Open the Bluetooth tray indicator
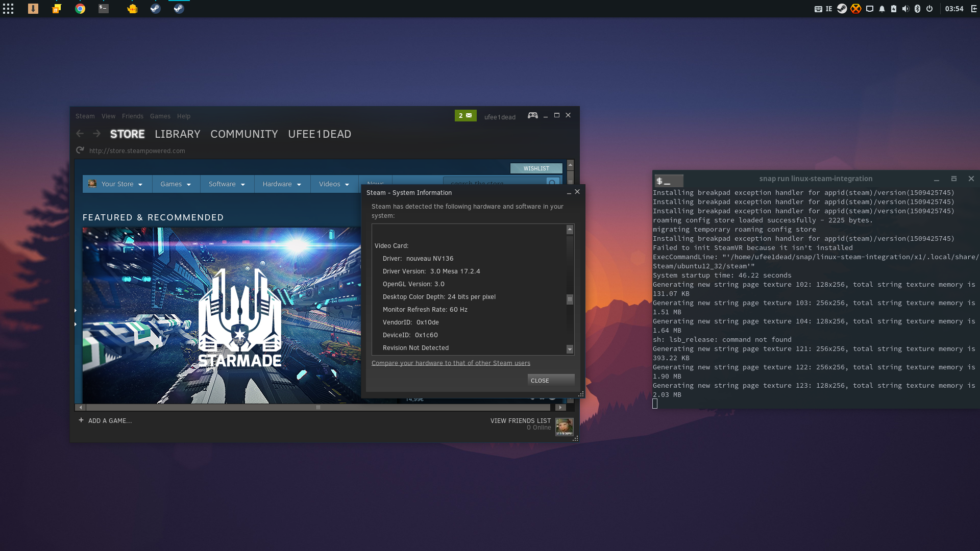Viewport: 980px width, 551px height. 917,9
